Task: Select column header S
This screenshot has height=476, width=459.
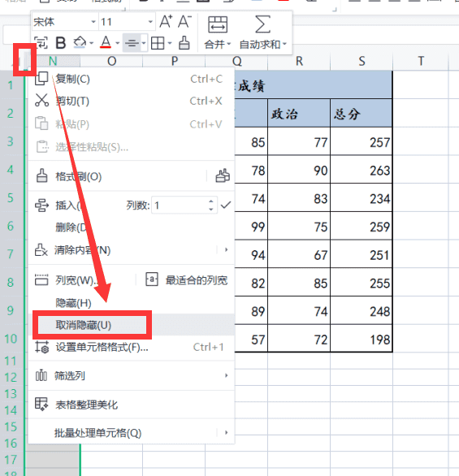Action: (362, 61)
